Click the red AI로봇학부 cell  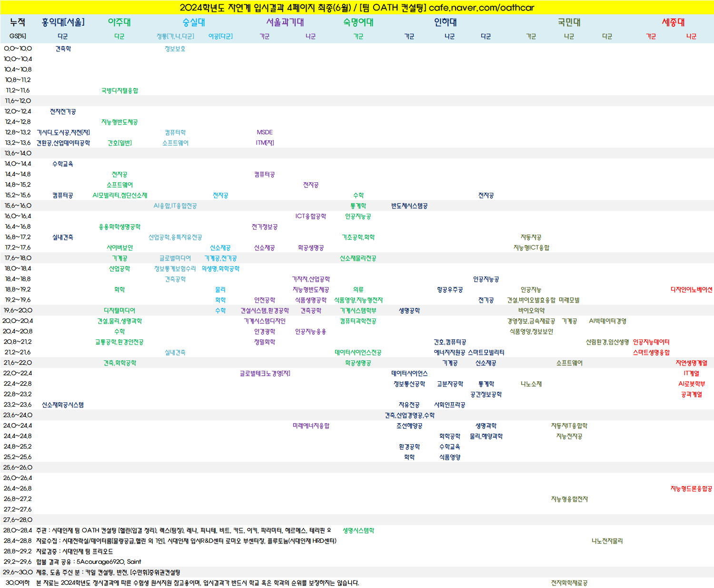pyautogui.click(x=692, y=384)
